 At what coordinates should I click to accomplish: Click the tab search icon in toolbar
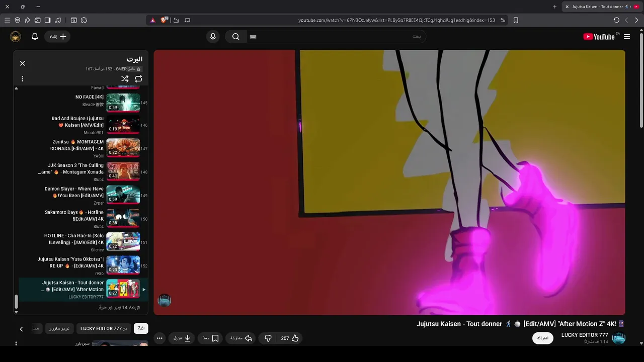point(73,20)
